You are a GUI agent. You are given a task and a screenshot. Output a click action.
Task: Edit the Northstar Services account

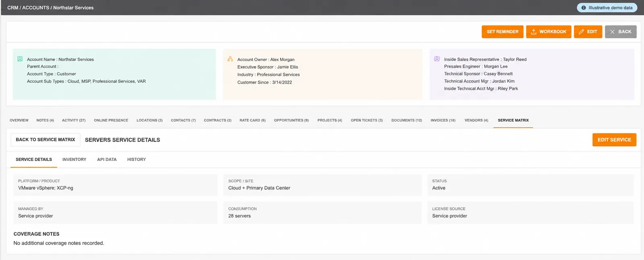(x=588, y=32)
